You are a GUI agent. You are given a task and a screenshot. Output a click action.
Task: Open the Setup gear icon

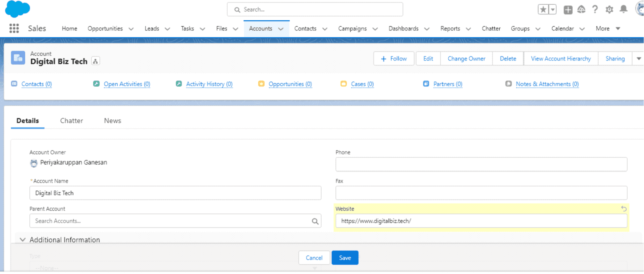point(609,9)
